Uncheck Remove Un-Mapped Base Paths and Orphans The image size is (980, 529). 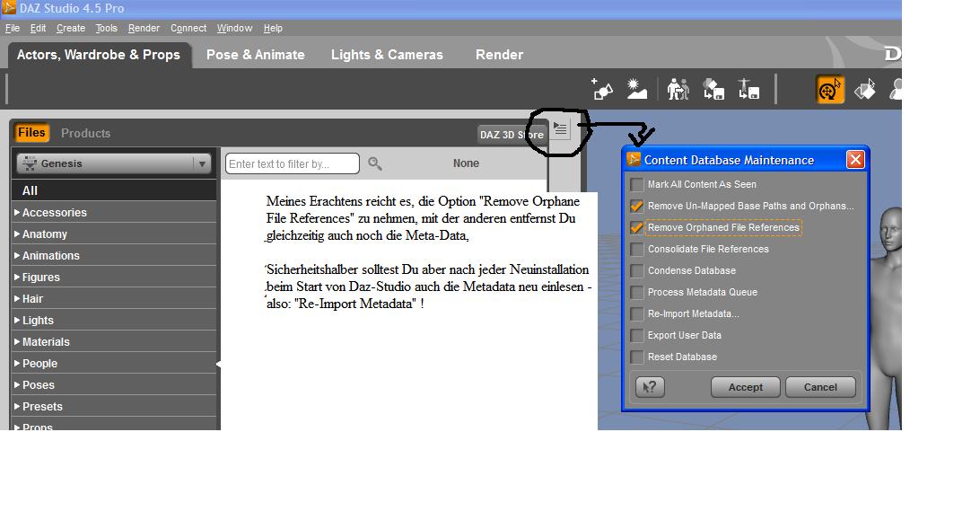[636, 206]
